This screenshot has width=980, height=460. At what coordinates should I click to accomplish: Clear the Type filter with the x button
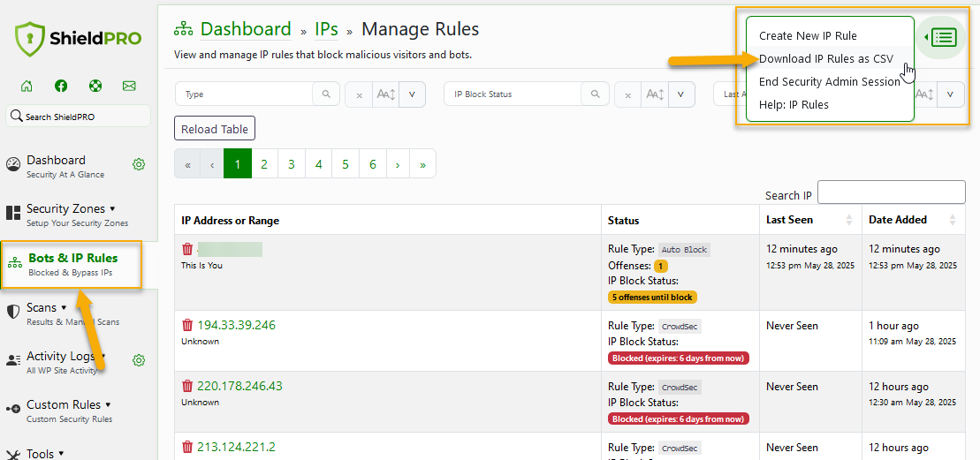360,94
